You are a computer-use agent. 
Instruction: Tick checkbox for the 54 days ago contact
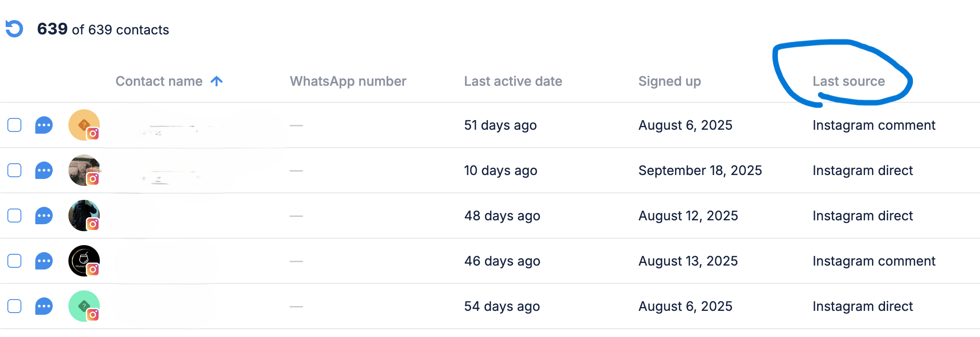click(x=14, y=306)
